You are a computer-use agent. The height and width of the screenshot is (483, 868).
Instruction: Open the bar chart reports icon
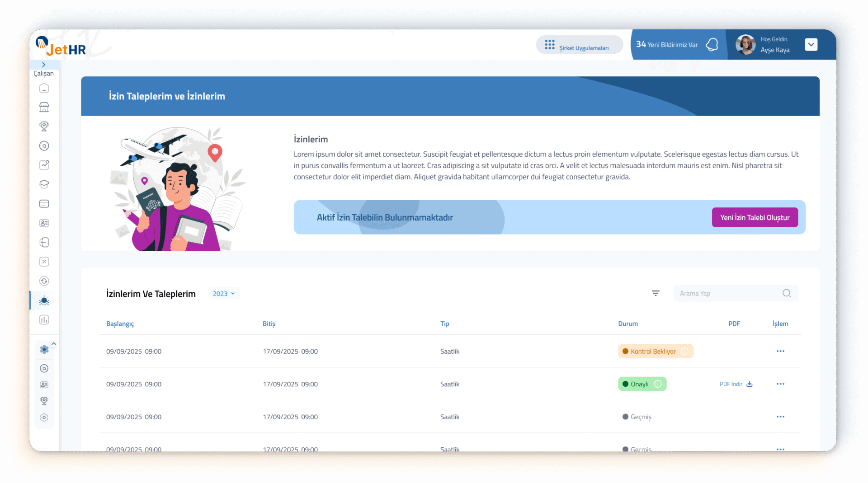44,320
